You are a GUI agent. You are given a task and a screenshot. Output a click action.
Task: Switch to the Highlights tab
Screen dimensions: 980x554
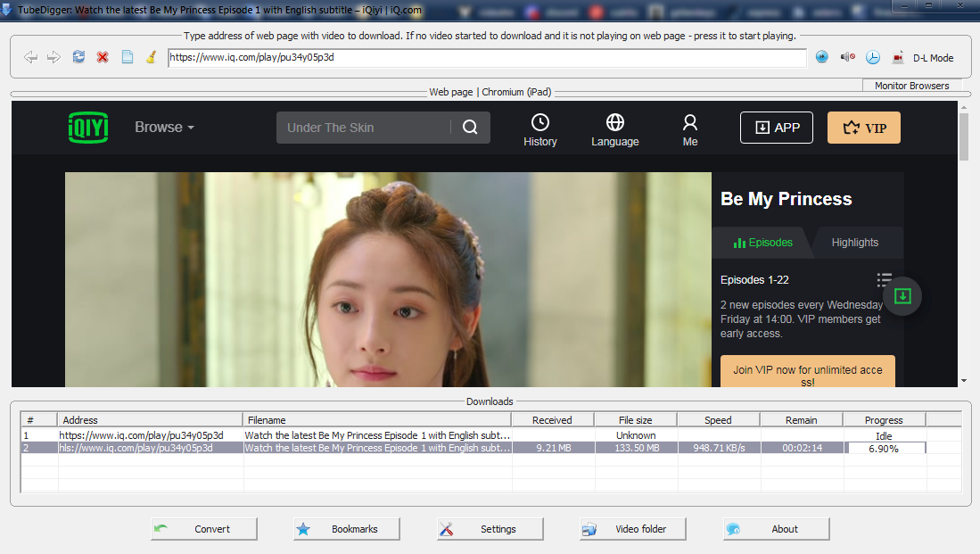pyautogui.click(x=854, y=243)
